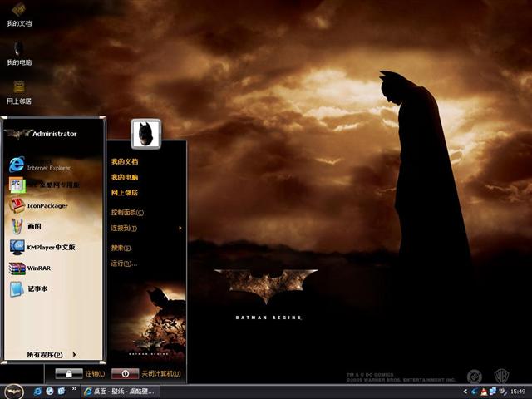Click the 关闭计算机 shutdown button
Viewport: 532px width, 399px height.
[145, 374]
